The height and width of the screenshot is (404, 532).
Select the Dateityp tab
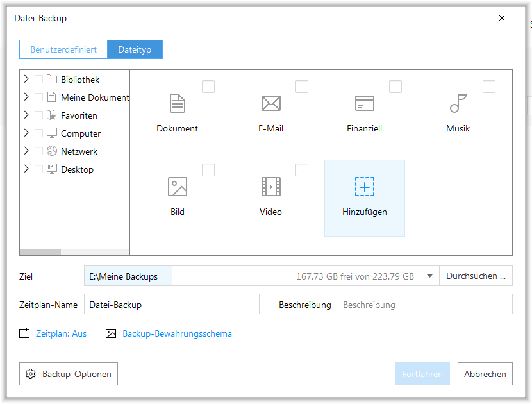click(135, 49)
